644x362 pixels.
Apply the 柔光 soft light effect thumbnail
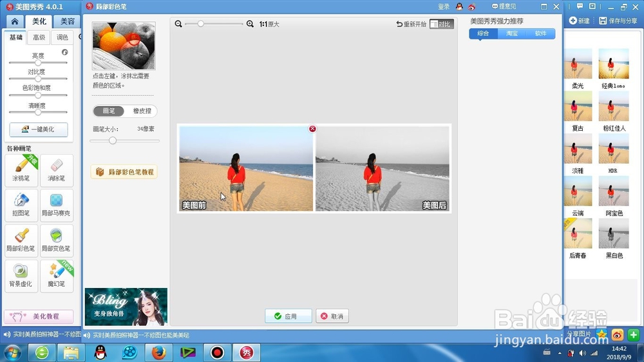(578, 64)
